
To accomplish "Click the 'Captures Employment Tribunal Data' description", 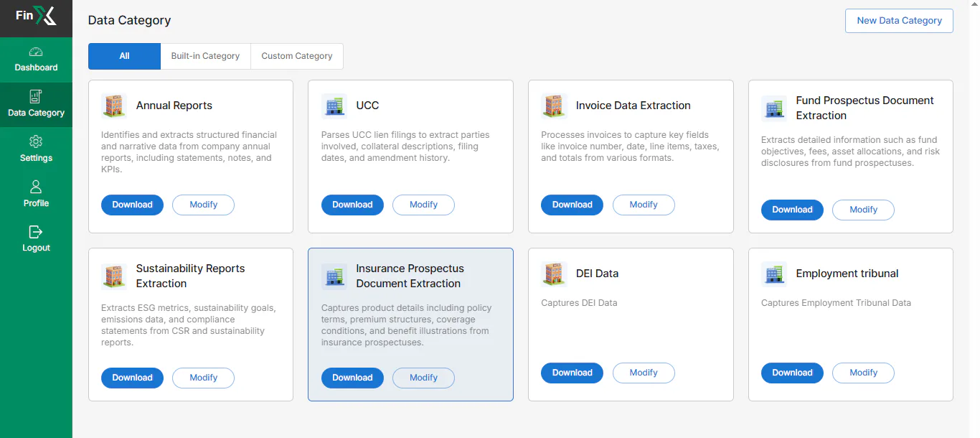I will pos(836,303).
